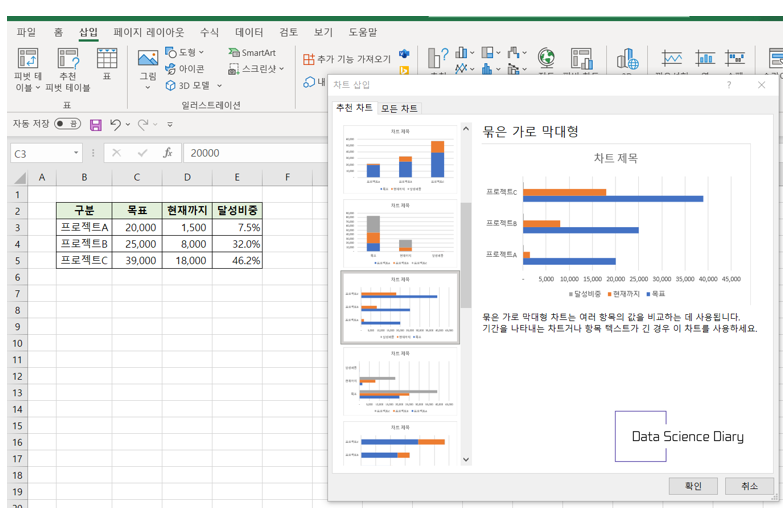Image resolution: width=783 pixels, height=508 pixels.
Task: Click Get Add-ins (추가 기능 가져오기)
Action: 347,59
